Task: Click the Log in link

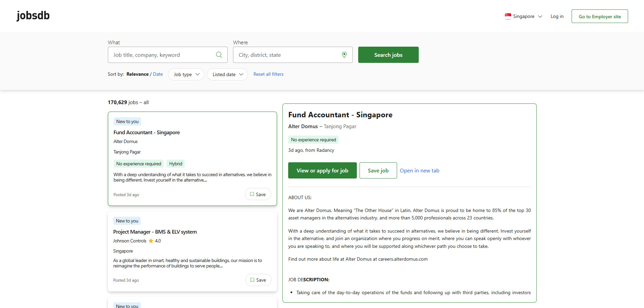Action: pyautogui.click(x=557, y=16)
